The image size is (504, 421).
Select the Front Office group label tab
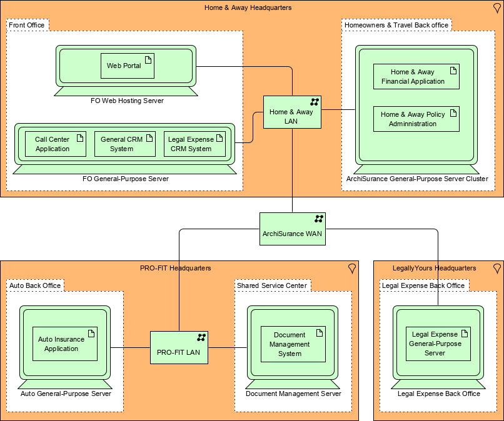pos(26,25)
